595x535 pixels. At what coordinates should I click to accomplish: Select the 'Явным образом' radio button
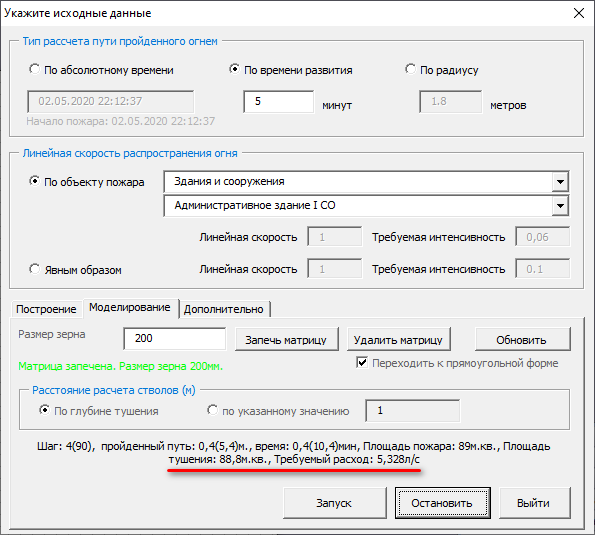click(x=75, y=270)
